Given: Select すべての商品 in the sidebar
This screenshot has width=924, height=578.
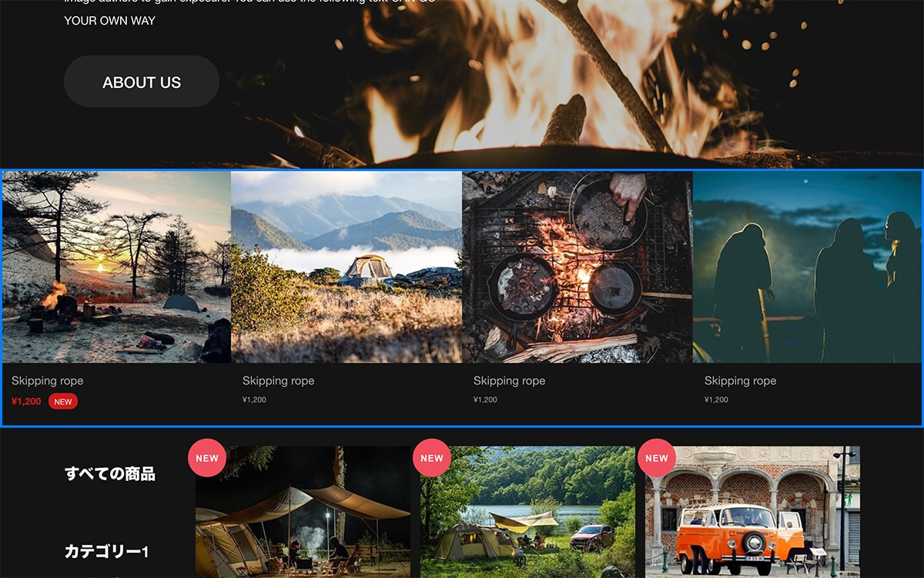Looking at the screenshot, I should click(x=110, y=474).
